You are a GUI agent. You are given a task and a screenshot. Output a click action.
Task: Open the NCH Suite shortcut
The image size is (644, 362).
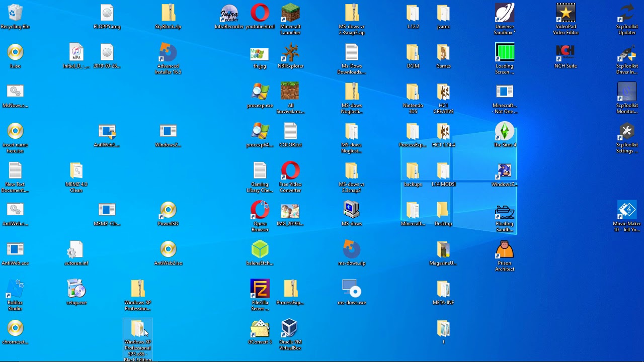pos(566,52)
